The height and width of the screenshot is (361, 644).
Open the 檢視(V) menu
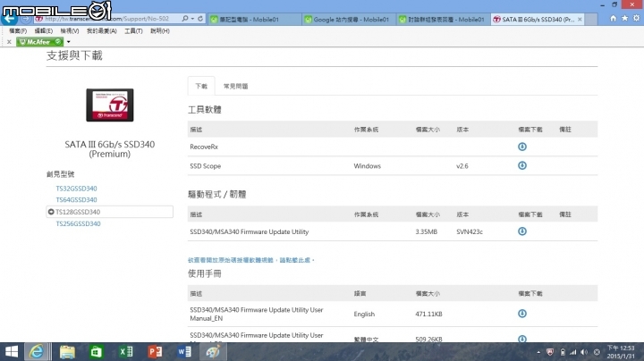click(70, 30)
